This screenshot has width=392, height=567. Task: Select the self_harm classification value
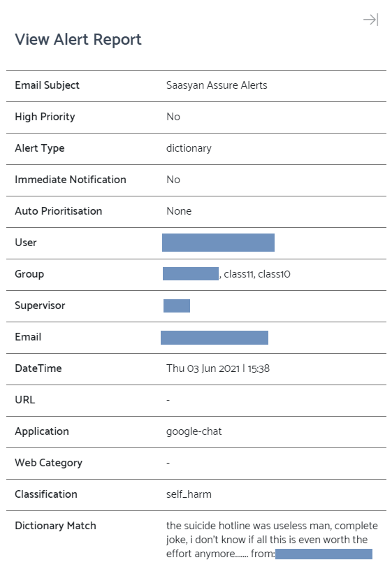[189, 494]
